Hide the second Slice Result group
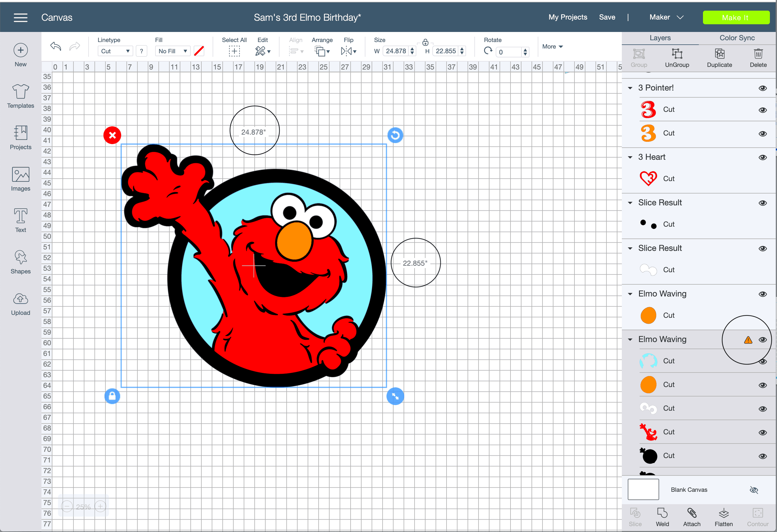 click(762, 248)
